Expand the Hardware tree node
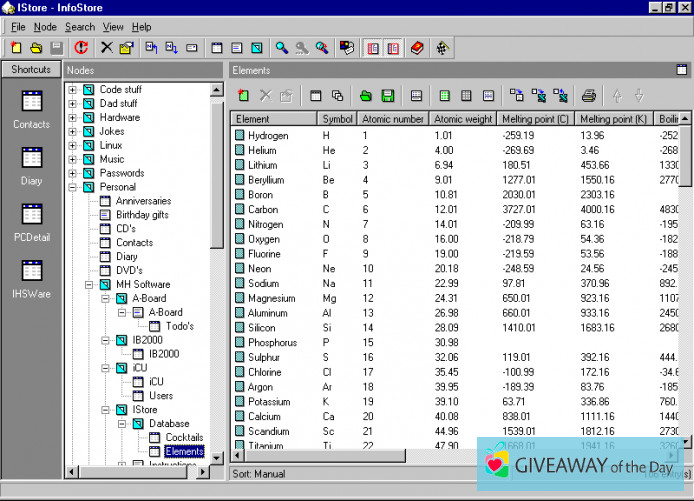Viewport: 694px width, 501px height. [73, 117]
